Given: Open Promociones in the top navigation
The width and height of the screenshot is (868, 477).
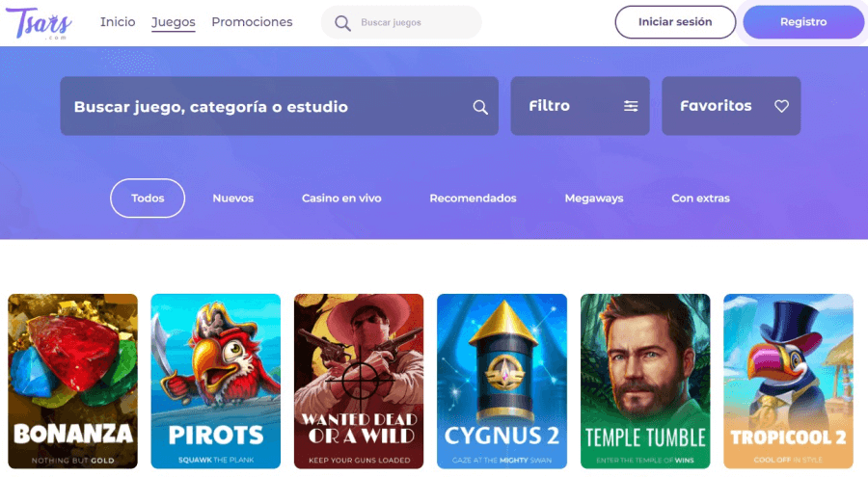Looking at the screenshot, I should 252,22.
